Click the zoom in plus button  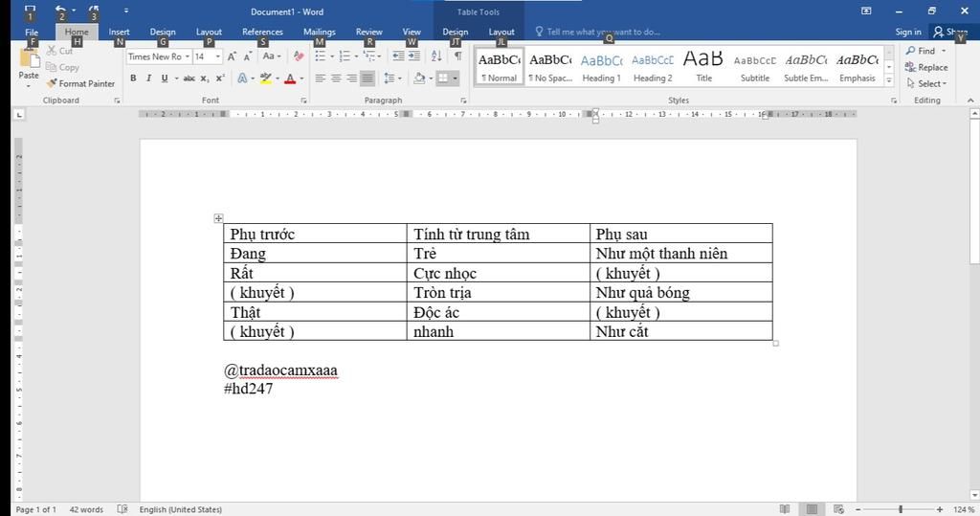940,509
